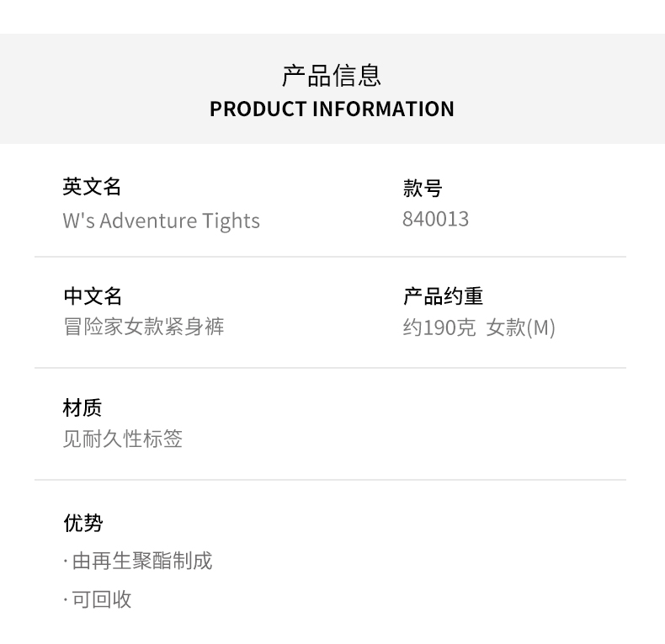Click the 产品信息 heading
This screenshot has height=644, width=665.
tap(332, 76)
